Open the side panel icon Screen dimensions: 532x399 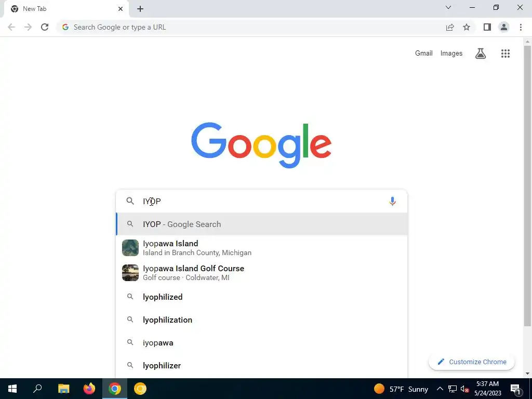coord(487,27)
